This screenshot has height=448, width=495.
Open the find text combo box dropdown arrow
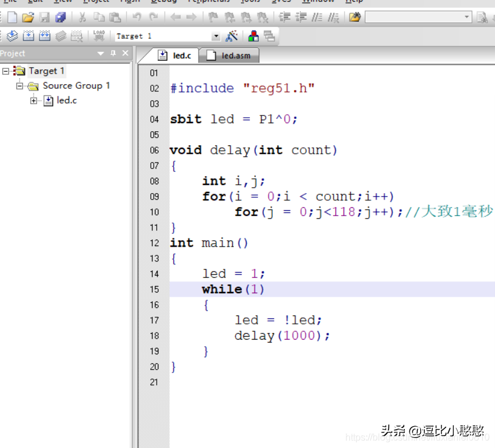pyautogui.click(x=467, y=17)
